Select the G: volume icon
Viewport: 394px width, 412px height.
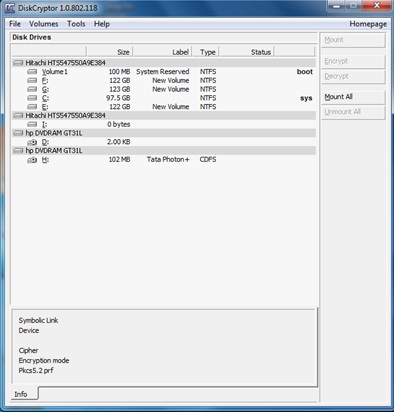(32, 89)
